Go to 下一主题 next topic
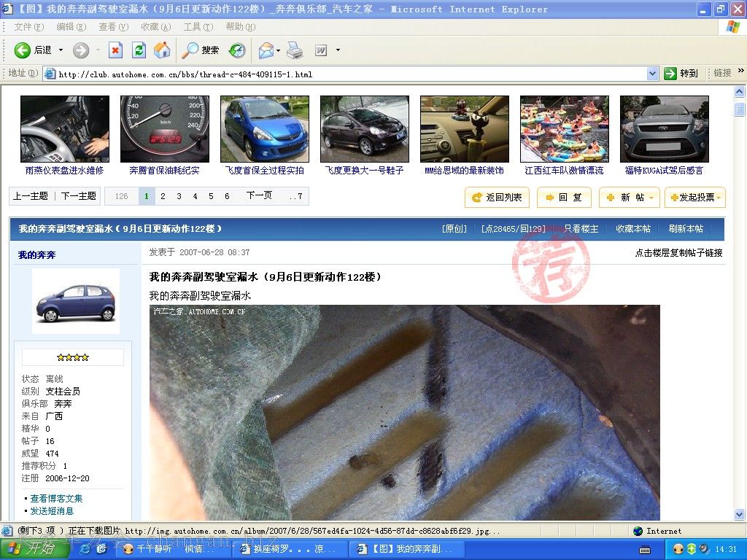 tap(79, 196)
